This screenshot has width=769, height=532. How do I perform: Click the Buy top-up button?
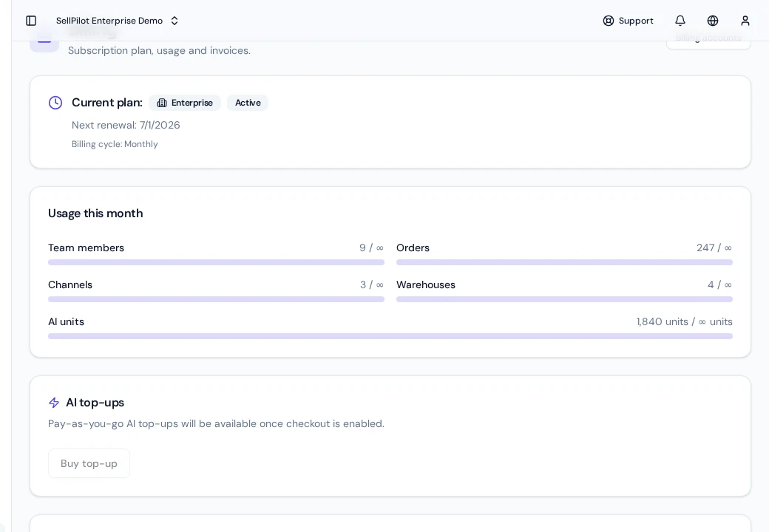89,463
